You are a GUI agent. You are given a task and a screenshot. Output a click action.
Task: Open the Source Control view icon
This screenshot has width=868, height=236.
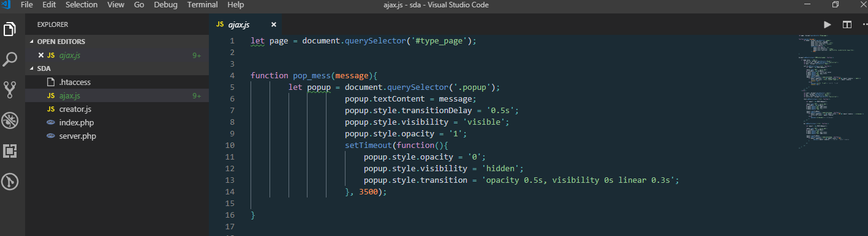10,90
